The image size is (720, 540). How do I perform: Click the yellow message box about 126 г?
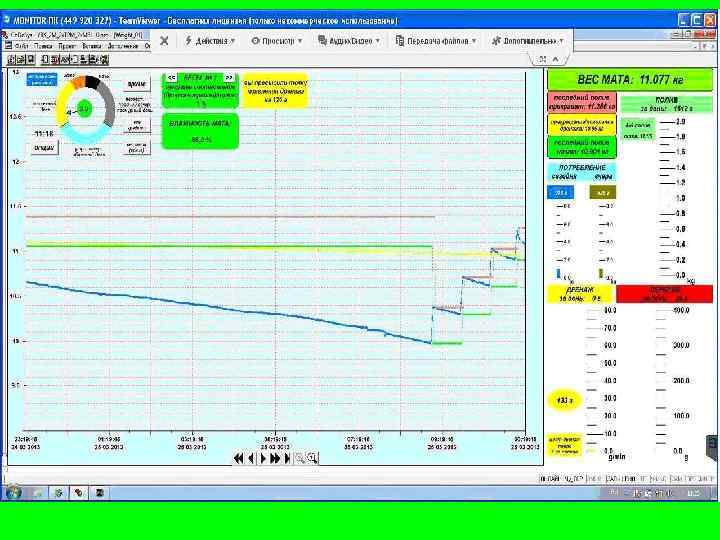(275, 90)
